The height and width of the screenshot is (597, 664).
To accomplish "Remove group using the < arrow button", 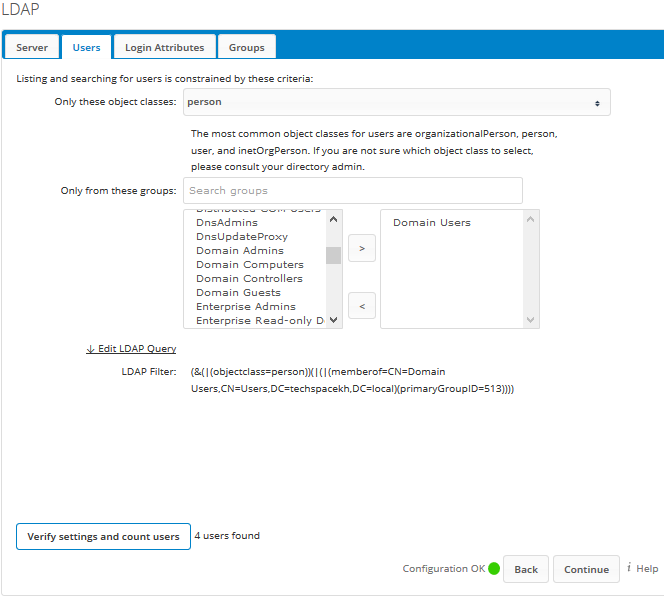I will click(362, 306).
